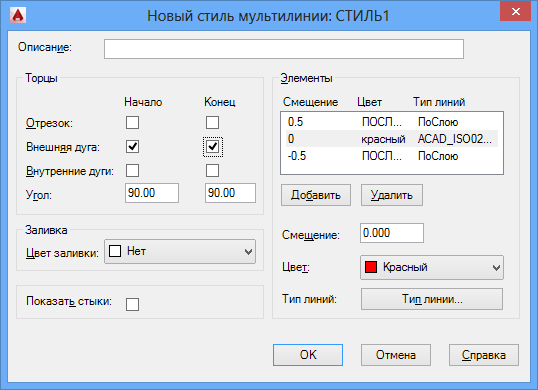The image size is (538, 390).
Task: Click the Смещение column header
Action: (x=310, y=102)
